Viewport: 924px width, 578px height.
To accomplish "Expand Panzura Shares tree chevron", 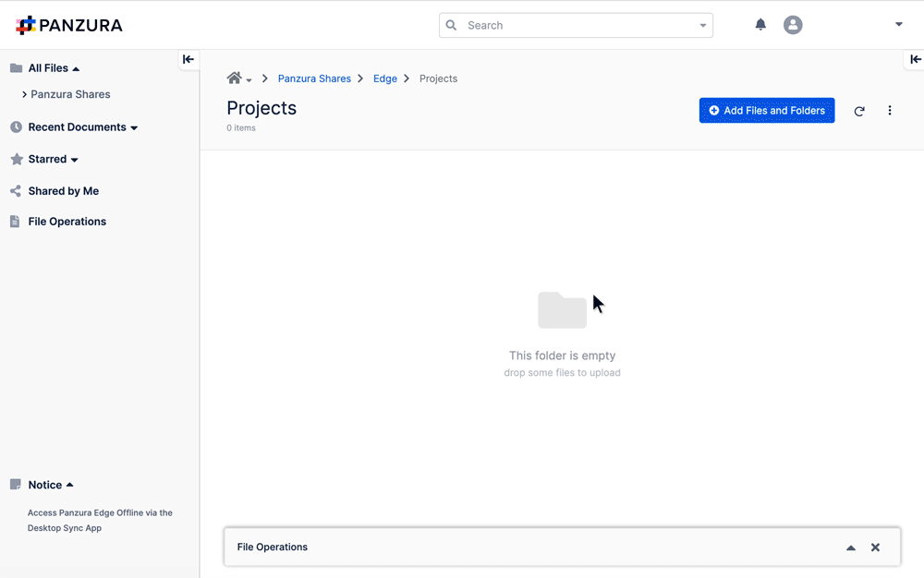I will 24,94.
